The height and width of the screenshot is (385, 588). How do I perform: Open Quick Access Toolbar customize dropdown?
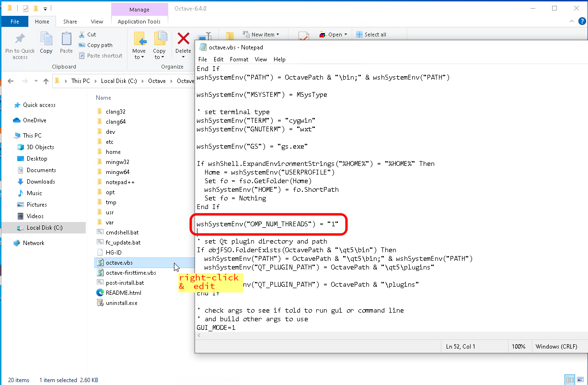click(x=46, y=9)
